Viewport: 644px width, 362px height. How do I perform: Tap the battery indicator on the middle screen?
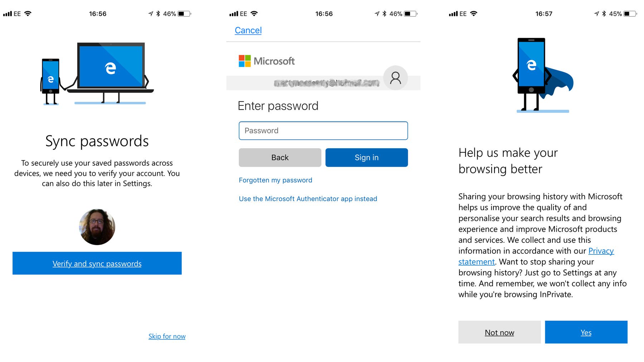411,14
